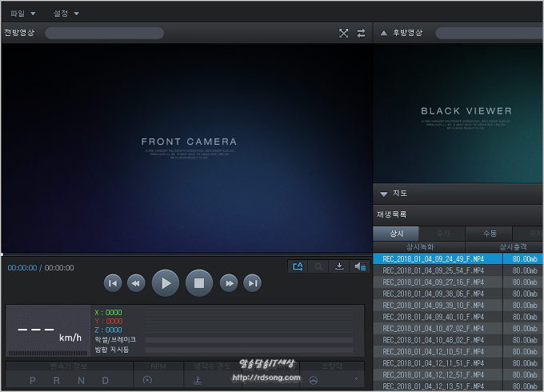Collapse the 지도 map panel

[383, 194]
